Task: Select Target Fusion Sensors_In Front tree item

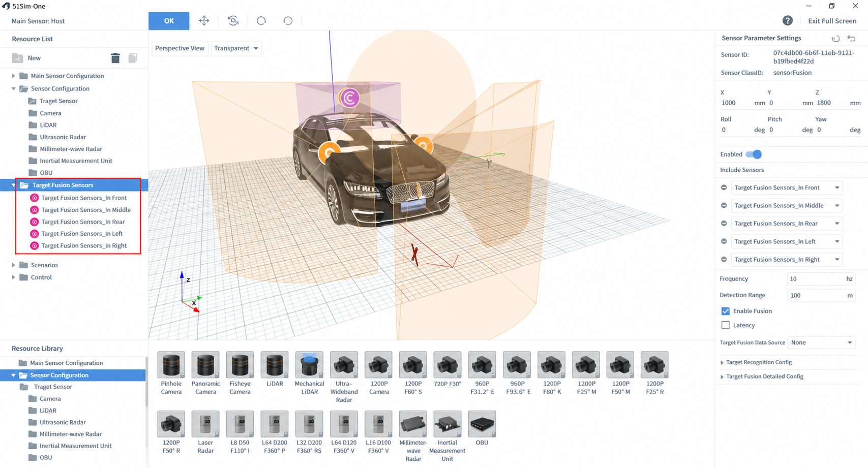Action: [x=84, y=198]
